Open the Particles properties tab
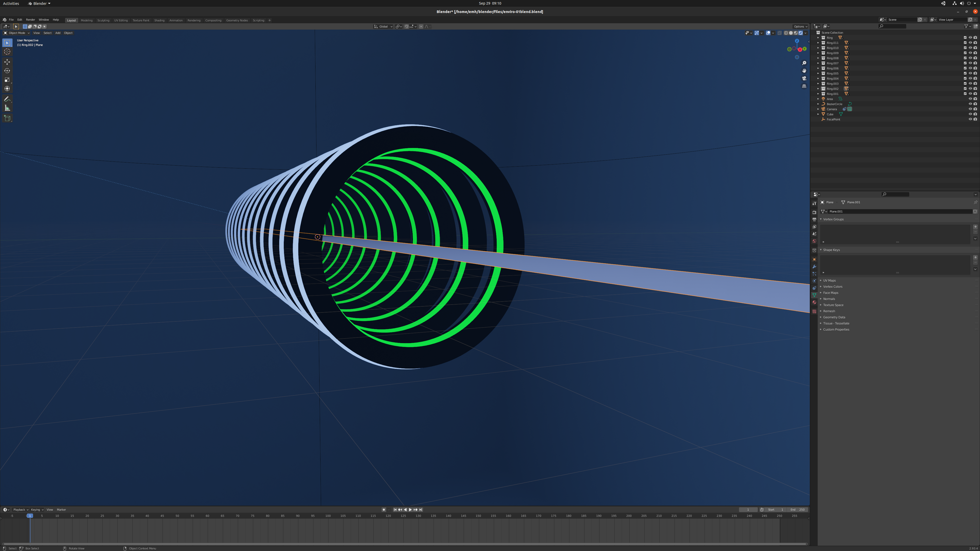Image resolution: width=980 pixels, height=551 pixels. coord(814,274)
